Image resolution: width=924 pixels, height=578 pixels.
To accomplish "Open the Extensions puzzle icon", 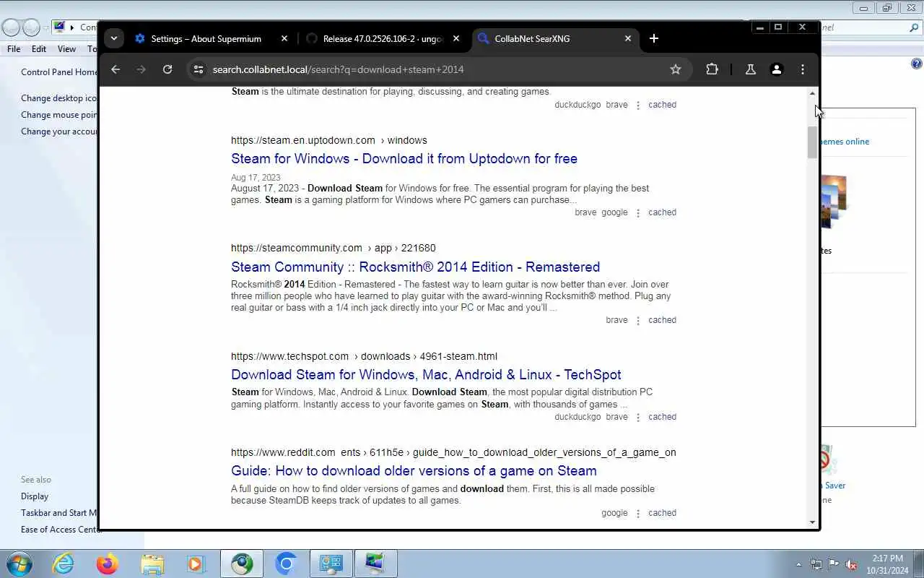I will (x=712, y=69).
